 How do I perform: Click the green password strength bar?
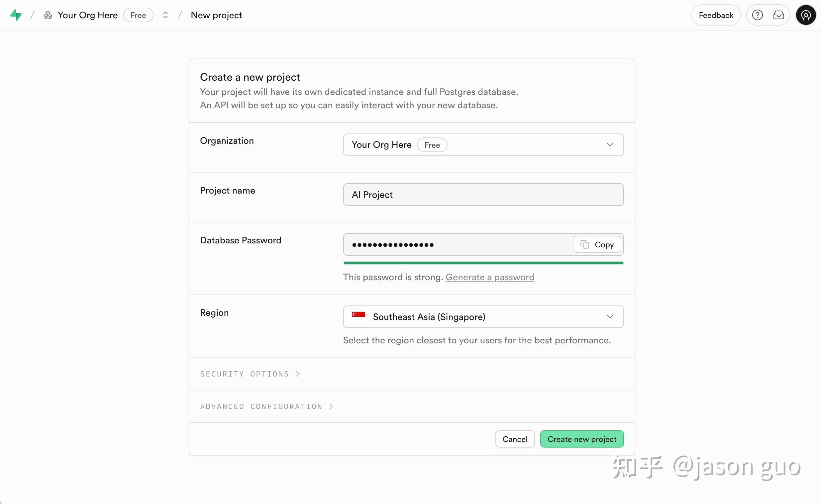click(x=483, y=263)
